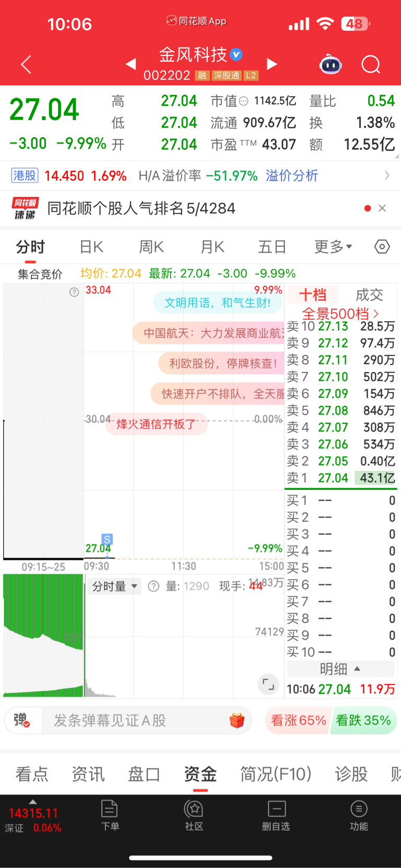Screen dimensions: 401x868
Task: Tap the gift box icon
Action: coord(237,720)
